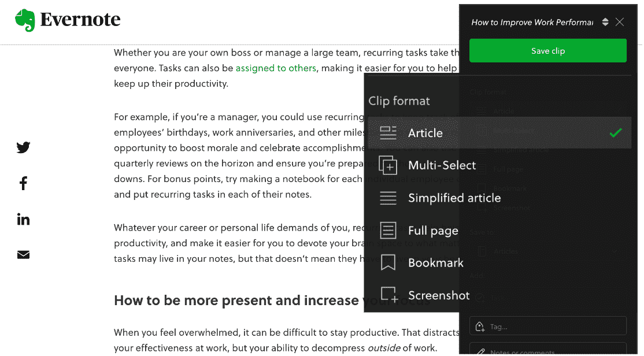Click the Full page format icon

coord(388,231)
